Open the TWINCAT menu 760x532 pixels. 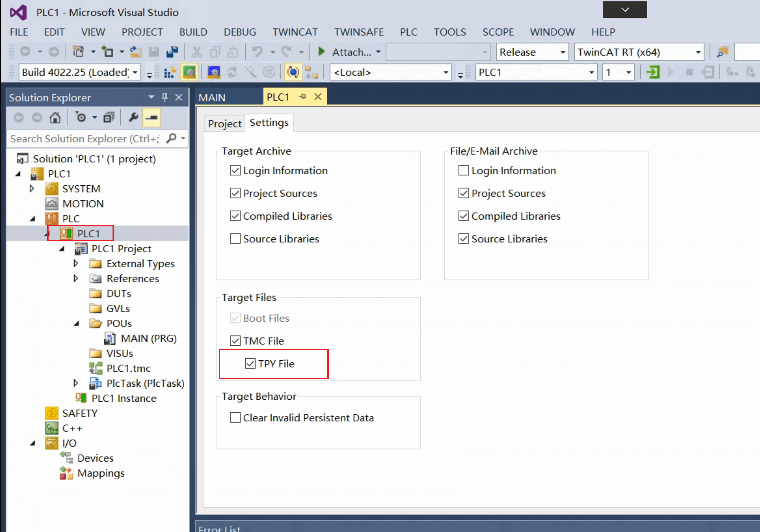(x=295, y=32)
